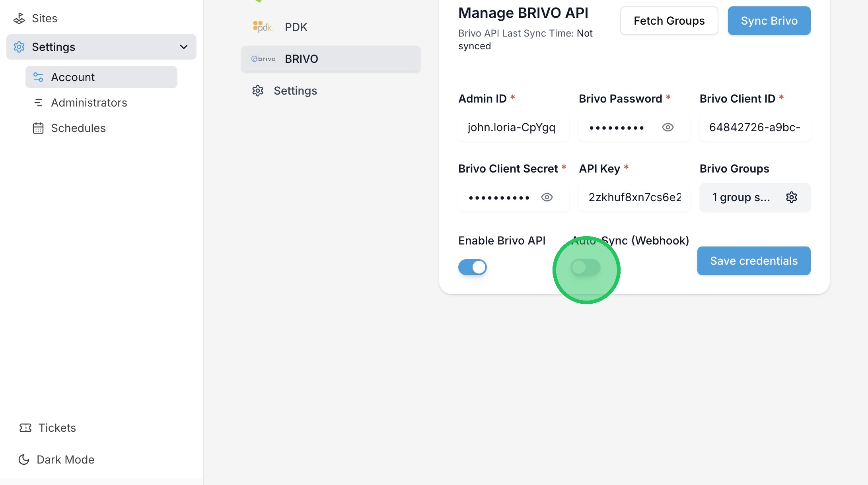Click the Settings gear icon in sidebar
This screenshot has width=868, height=485.
pos(19,47)
